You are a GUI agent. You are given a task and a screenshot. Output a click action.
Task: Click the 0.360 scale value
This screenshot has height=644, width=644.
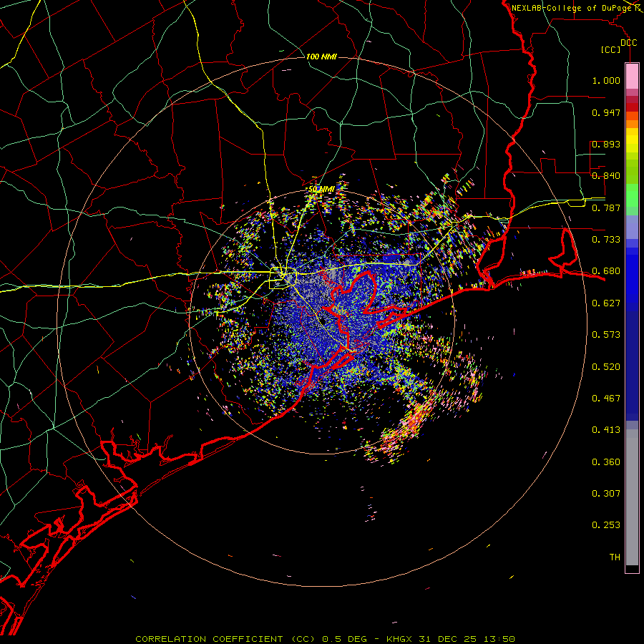click(x=606, y=462)
